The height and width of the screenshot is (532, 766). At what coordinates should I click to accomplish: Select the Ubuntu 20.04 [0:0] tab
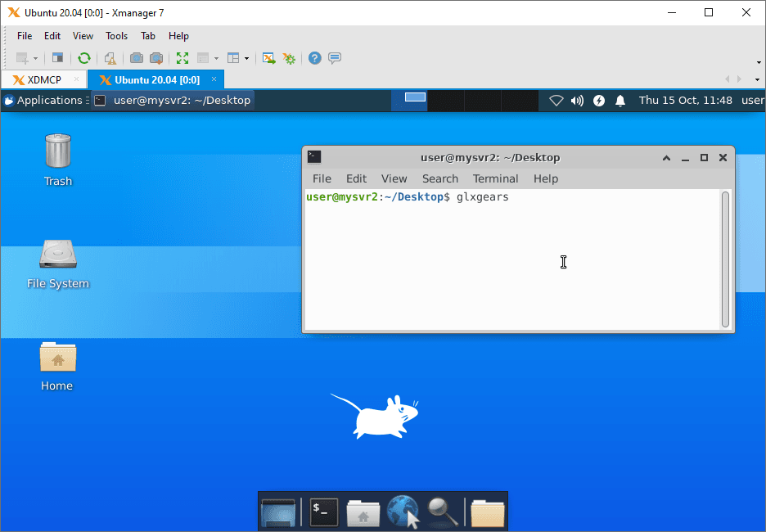(x=156, y=79)
